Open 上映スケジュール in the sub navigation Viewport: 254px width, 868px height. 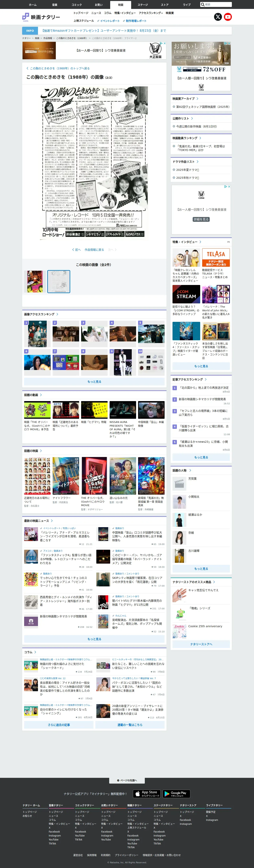[84, 21]
